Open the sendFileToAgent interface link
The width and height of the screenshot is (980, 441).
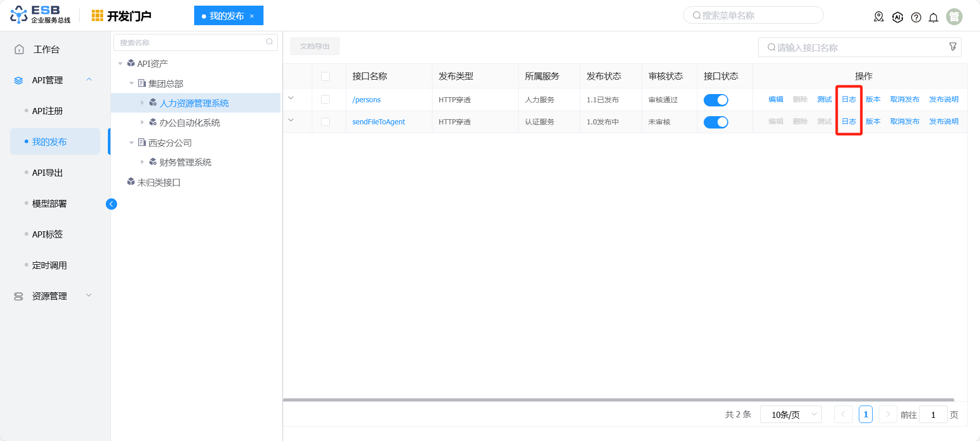tap(379, 122)
